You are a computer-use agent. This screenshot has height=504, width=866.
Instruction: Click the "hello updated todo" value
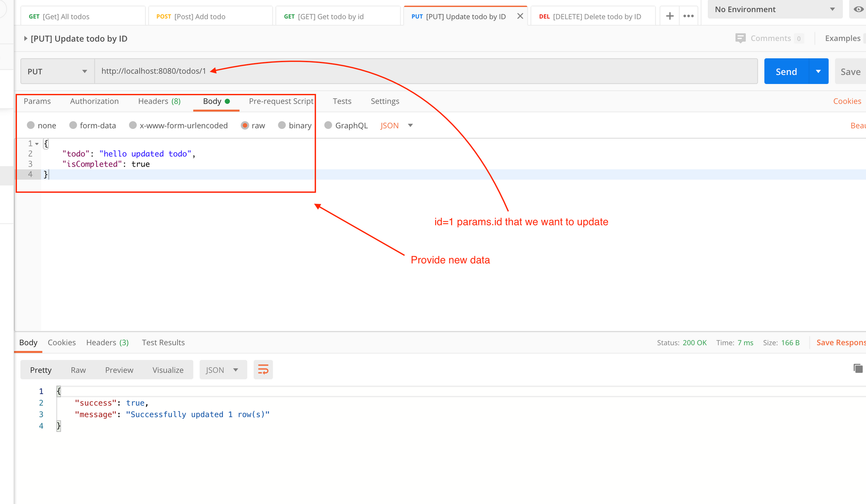coord(145,154)
